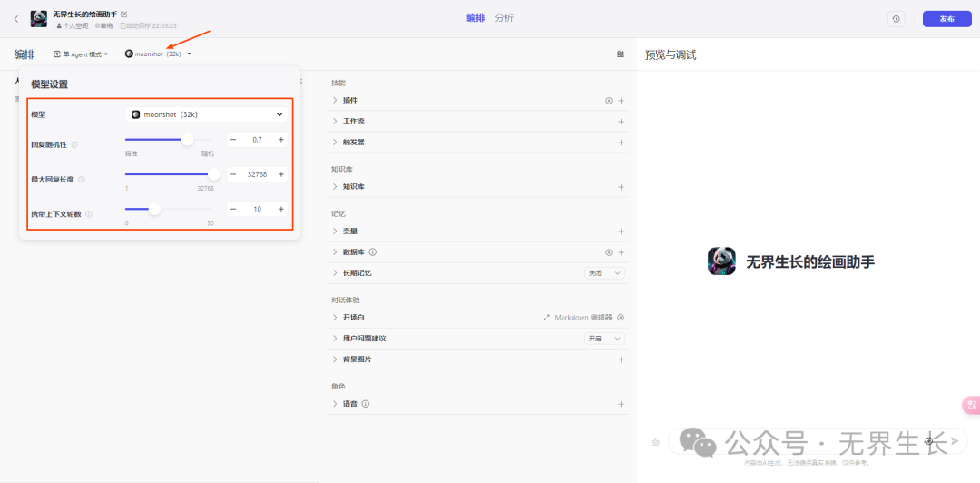Expand the 触发器 section
980x483 pixels.
pos(335,143)
